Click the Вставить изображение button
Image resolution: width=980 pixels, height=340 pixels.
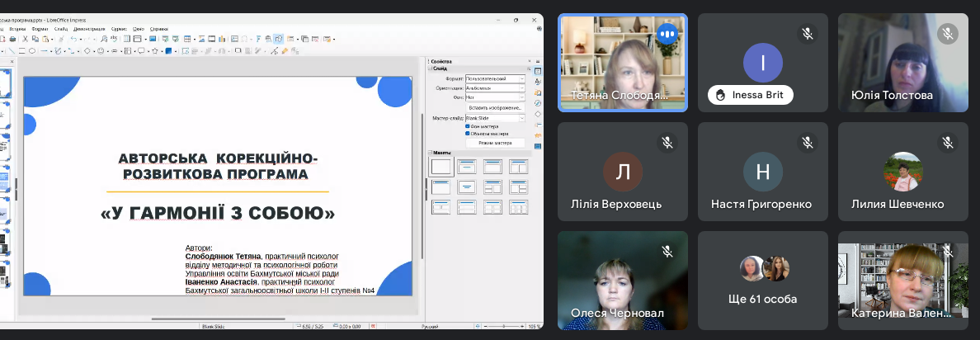(x=495, y=107)
